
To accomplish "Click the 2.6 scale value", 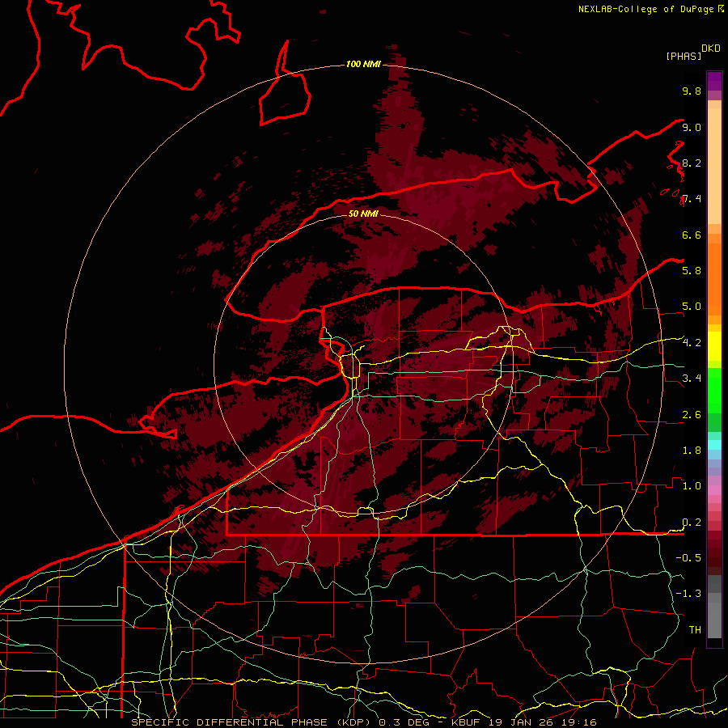I will pos(692,414).
